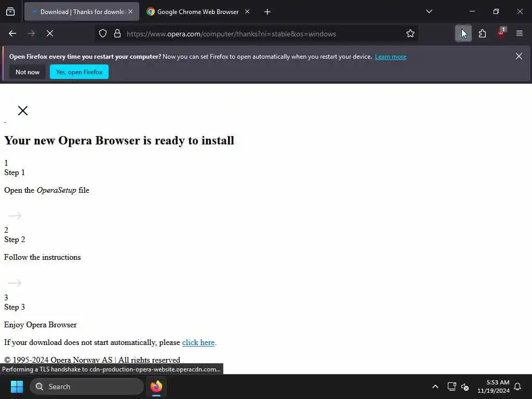The width and height of the screenshot is (532, 399).
Task: Click the highlighted toolbar button under cursor
Action: point(463,34)
